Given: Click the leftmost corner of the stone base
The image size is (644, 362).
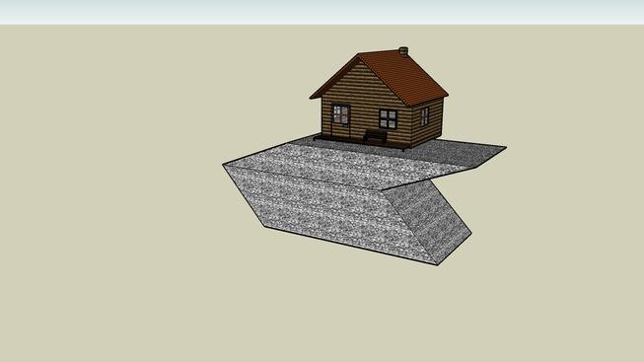Looking at the screenshot, I should click(x=224, y=165).
